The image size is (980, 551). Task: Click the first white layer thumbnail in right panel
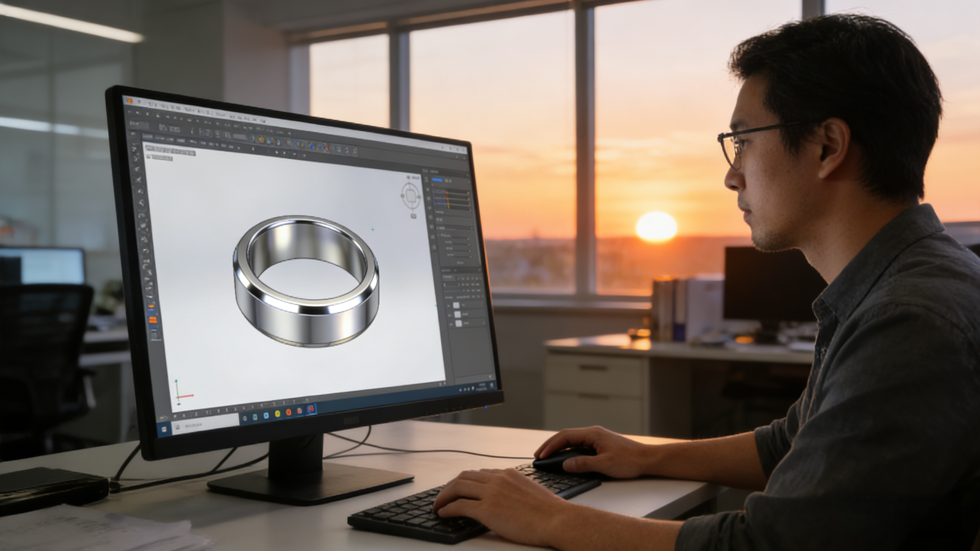pos(456,305)
